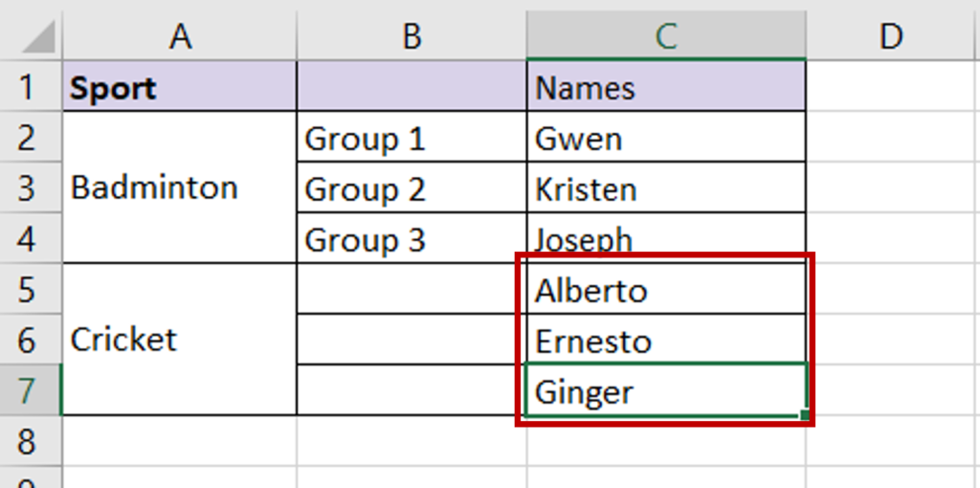The height and width of the screenshot is (488, 980).
Task: Select the merged Badminton cell
Action: click(179, 188)
